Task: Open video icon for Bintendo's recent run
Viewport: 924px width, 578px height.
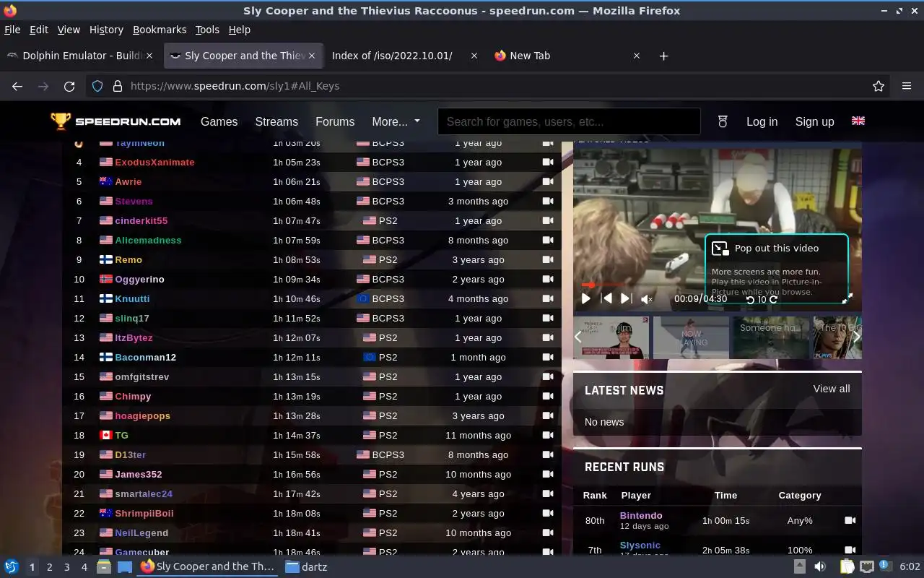Action: pos(850,520)
